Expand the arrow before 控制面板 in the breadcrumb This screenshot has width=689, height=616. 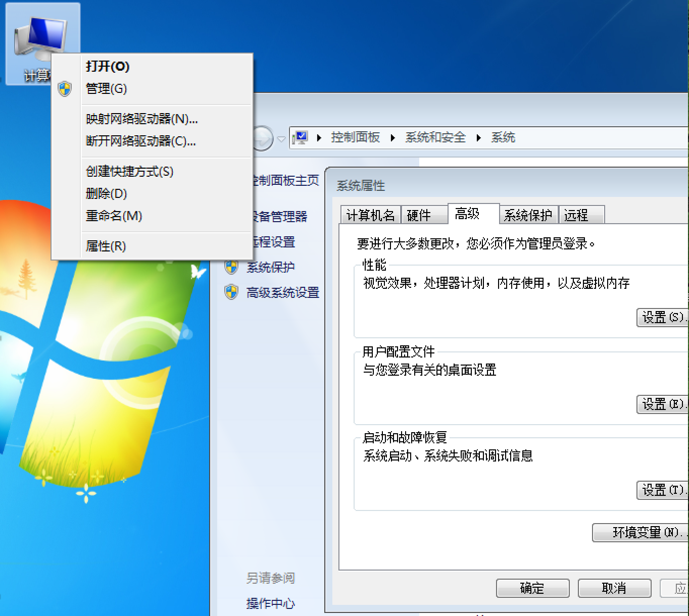tap(319, 137)
